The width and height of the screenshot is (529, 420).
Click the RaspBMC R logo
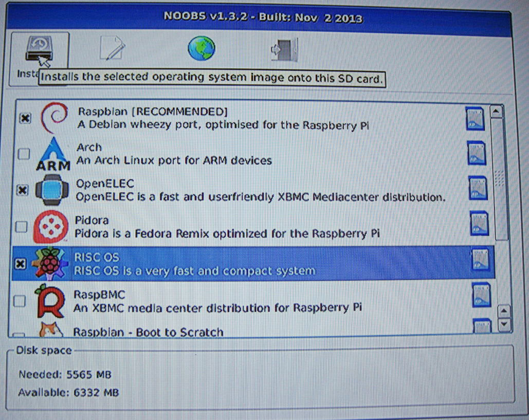(x=50, y=301)
